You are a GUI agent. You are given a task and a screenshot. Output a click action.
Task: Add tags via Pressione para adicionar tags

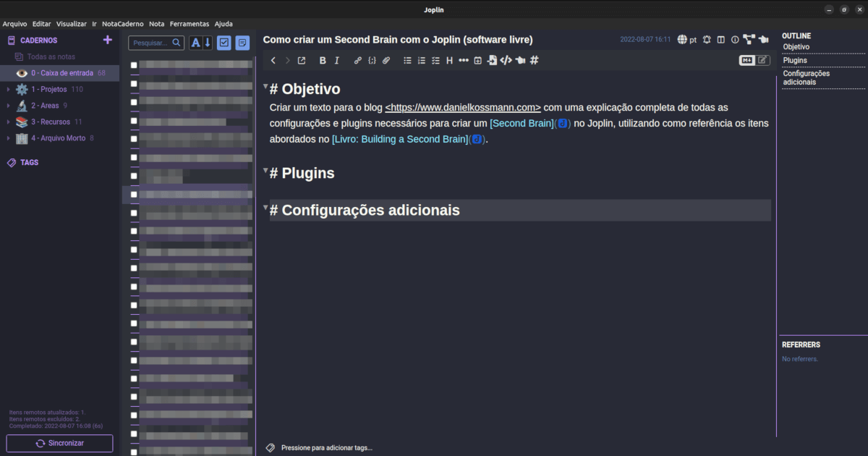click(327, 448)
